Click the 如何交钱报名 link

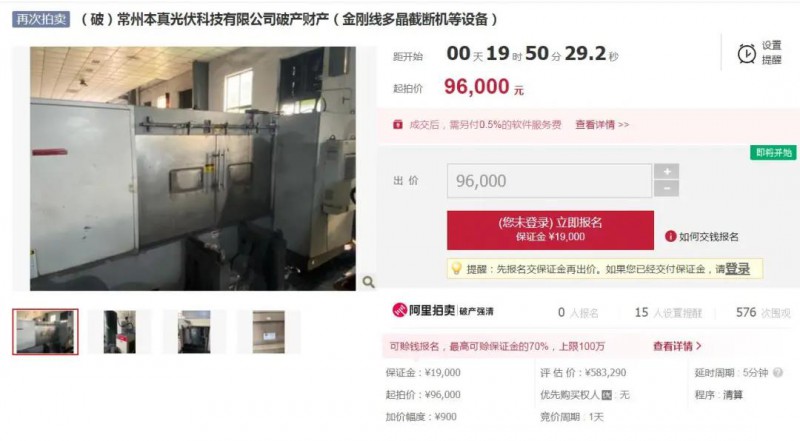(708, 236)
